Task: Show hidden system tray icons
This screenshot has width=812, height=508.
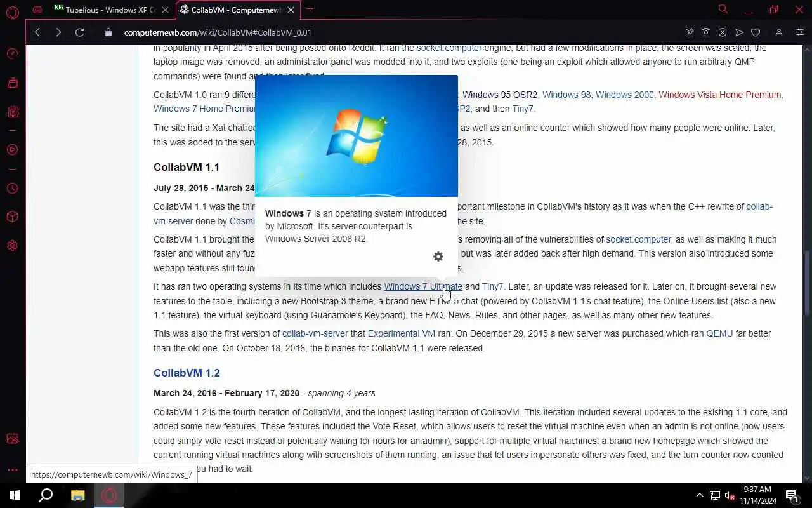Action: [x=700, y=495]
